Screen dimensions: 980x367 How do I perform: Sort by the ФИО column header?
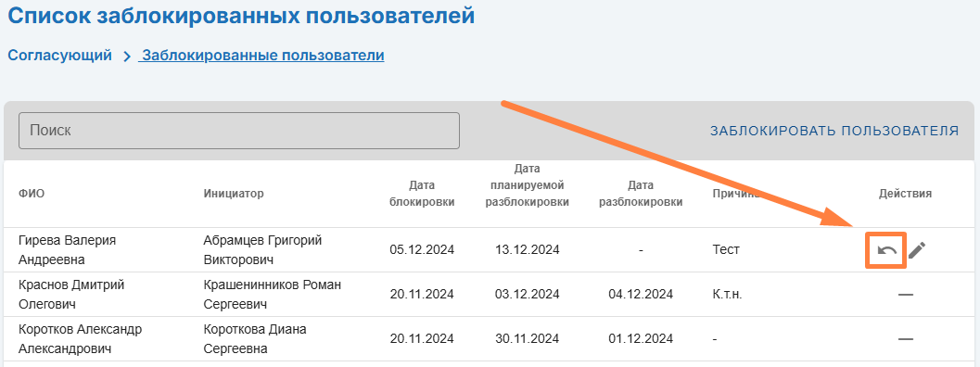32,194
